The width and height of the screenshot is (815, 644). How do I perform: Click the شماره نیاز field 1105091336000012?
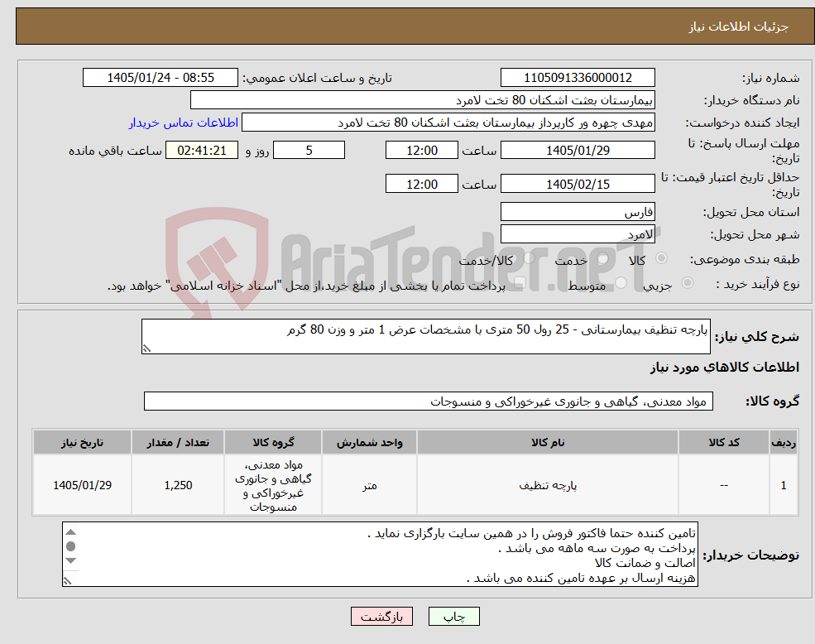pyautogui.click(x=578, y=78)
